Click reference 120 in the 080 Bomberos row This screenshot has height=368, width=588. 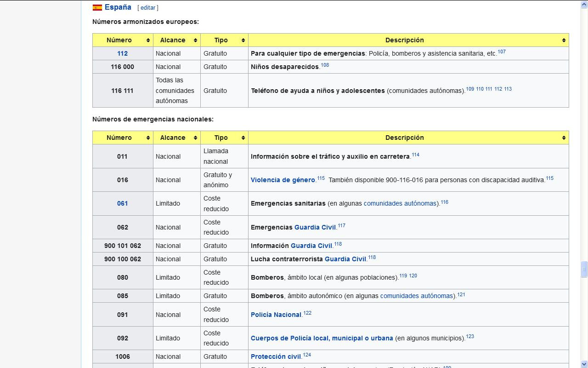[413, 276]
